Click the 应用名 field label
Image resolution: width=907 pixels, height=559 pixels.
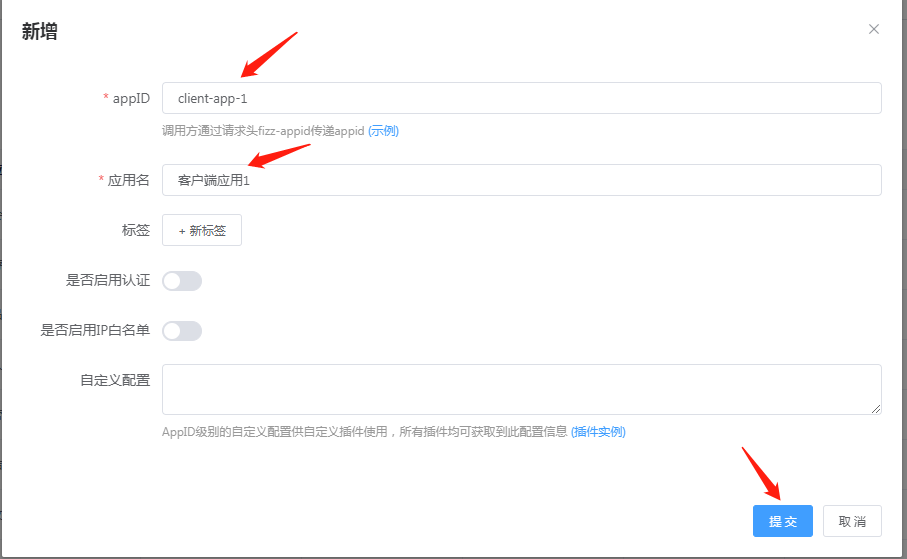tap(128, 181)
